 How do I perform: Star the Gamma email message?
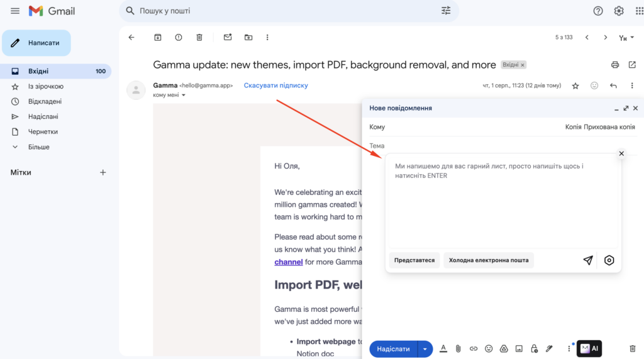click(575, 86)
